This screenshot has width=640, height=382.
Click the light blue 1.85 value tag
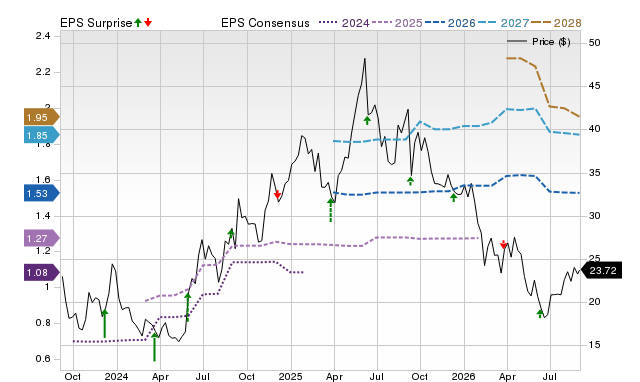[x=42, y=135]
